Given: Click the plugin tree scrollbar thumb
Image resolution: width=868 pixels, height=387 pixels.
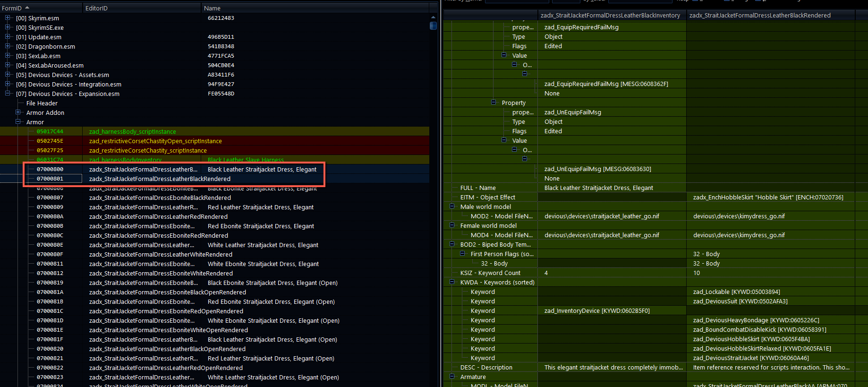Looking at the screenshot, I should click(433, 26).
